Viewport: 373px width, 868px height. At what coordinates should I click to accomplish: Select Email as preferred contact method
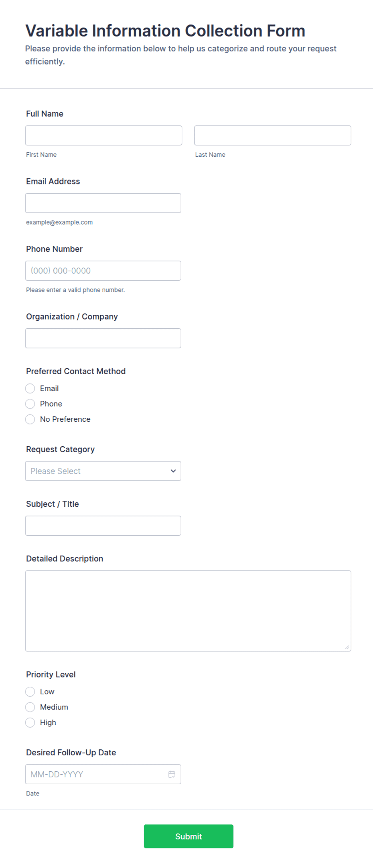point(30,388)
